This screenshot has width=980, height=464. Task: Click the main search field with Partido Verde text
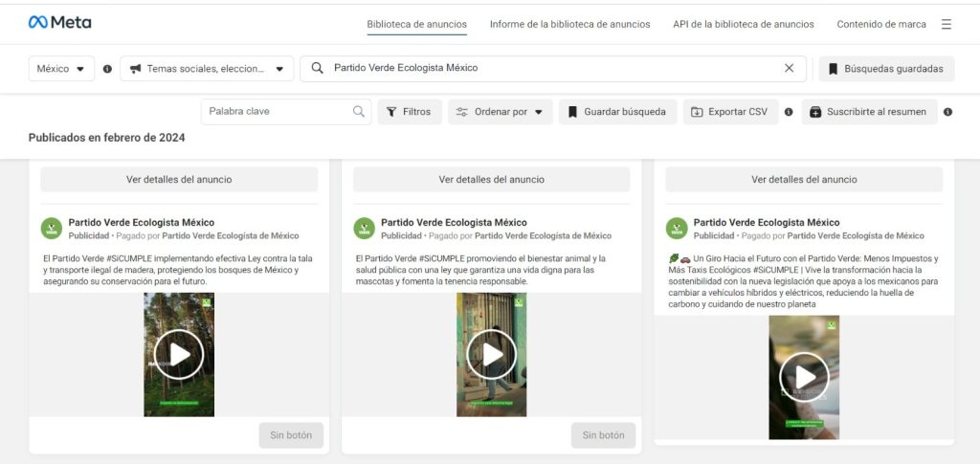pos(553,68)
